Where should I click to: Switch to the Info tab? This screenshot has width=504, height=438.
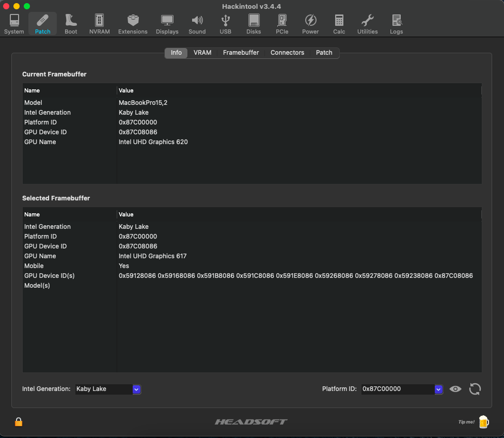pyautogui.click(x=176, y=52)
